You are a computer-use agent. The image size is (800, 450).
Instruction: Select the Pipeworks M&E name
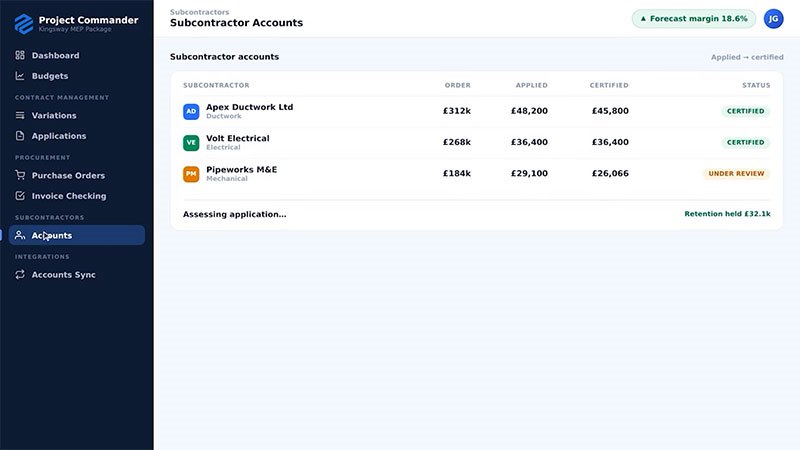241,169
